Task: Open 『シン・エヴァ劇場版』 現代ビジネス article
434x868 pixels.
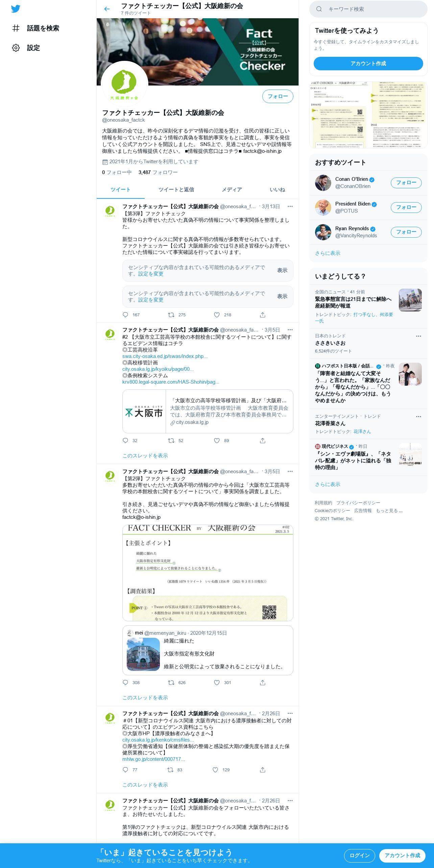Action: click(368, 457)
